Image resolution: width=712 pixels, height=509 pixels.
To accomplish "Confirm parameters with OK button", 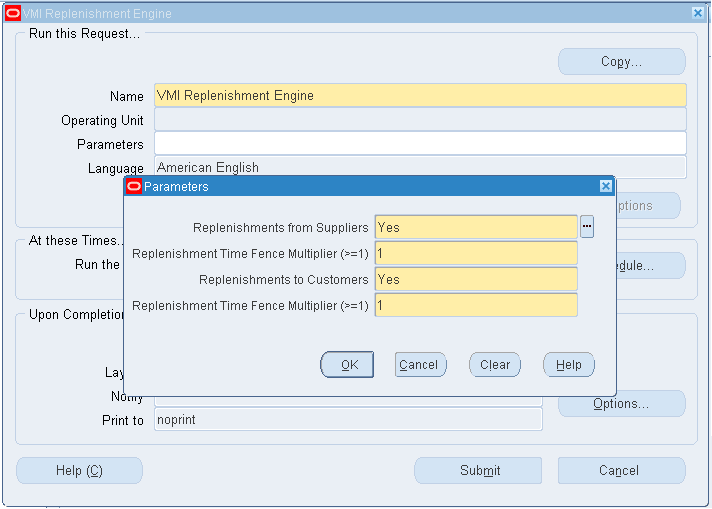I will point(347,365).
